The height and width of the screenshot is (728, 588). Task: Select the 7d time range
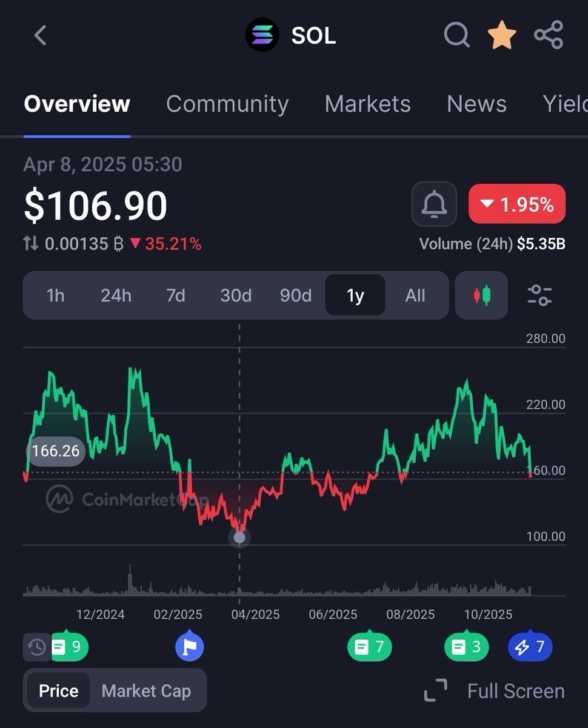(175, 295)
